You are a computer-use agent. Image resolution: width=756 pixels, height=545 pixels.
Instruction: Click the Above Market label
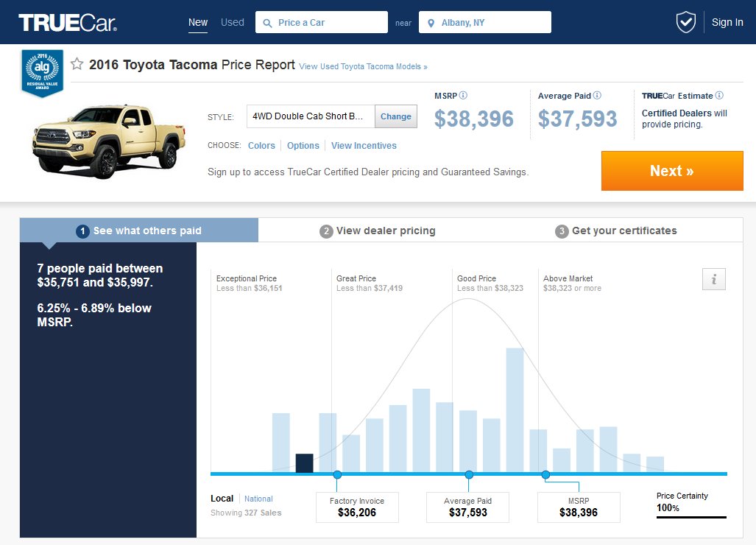568,279
